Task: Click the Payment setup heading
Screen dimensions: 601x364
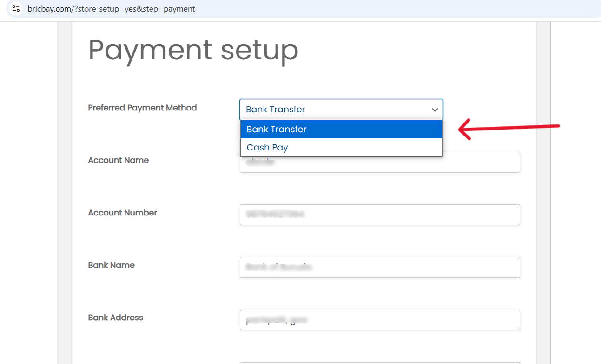Action: click(193, 50)
